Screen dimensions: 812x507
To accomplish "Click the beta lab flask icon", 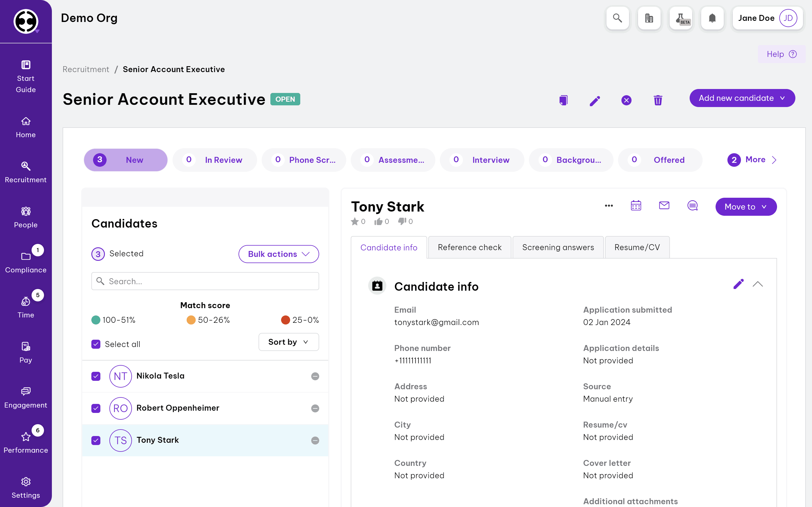I will pyautogui.click(x=681, y=18).
